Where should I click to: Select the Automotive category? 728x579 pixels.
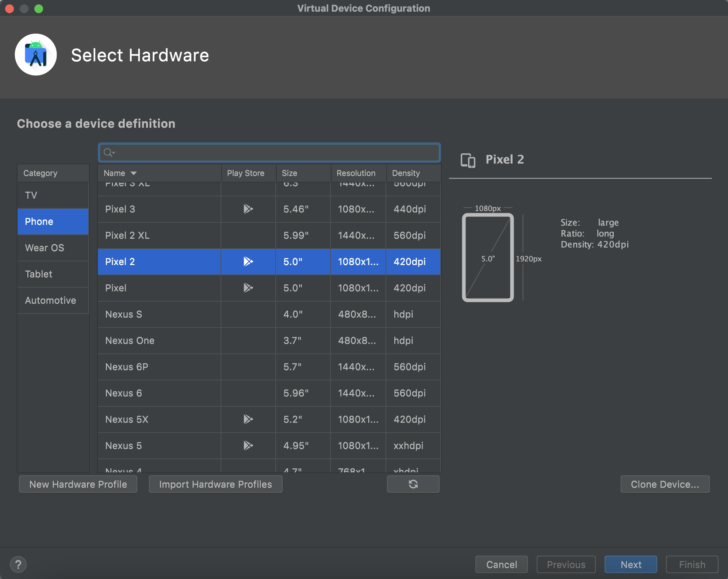(x=53, y=300)
